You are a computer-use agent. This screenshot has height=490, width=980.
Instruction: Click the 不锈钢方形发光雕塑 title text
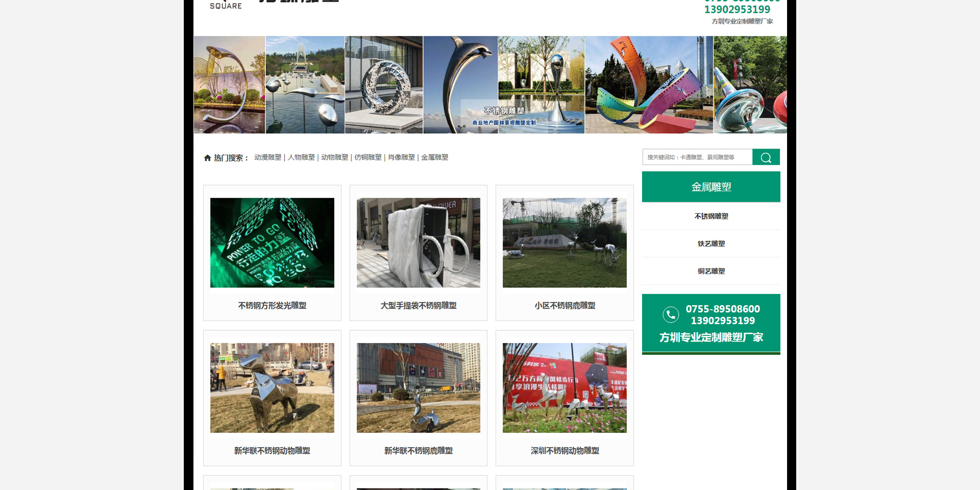coord(272,306)
